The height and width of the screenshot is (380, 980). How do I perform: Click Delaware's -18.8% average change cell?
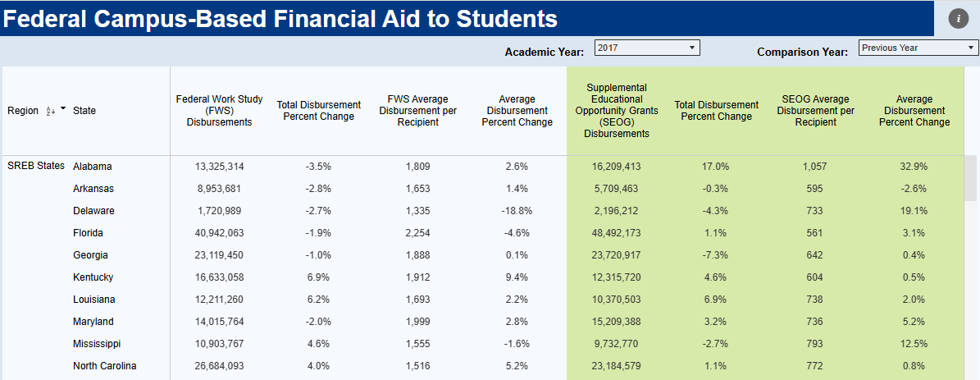[517, 211]
